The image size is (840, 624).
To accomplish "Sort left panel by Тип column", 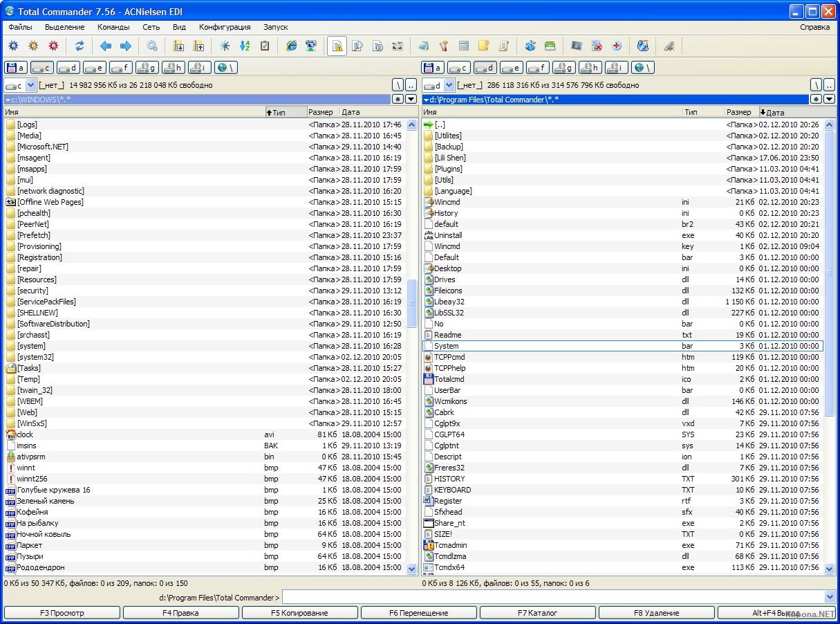I will [286, 112].
